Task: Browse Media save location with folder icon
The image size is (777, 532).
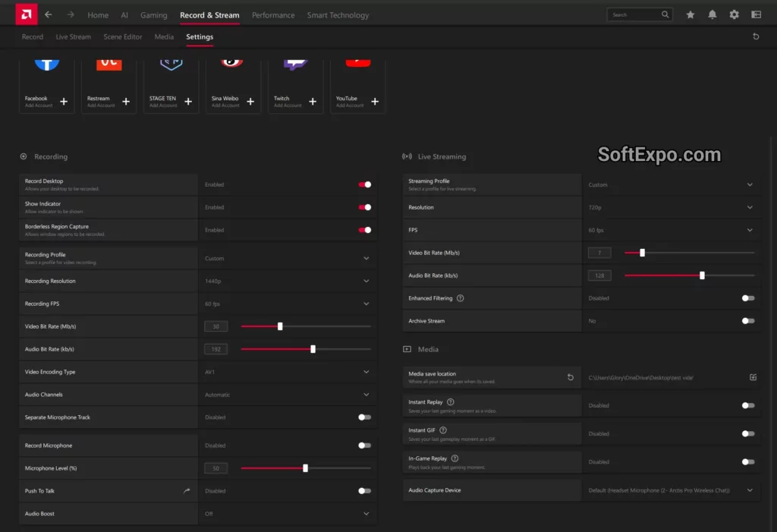Action: pos(752,376)
